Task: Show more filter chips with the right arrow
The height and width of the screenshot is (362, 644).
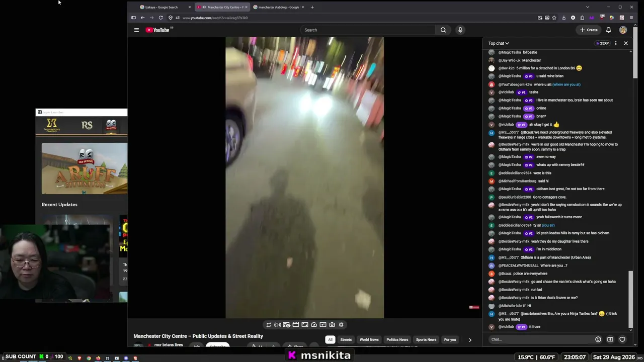Action: 470,340
